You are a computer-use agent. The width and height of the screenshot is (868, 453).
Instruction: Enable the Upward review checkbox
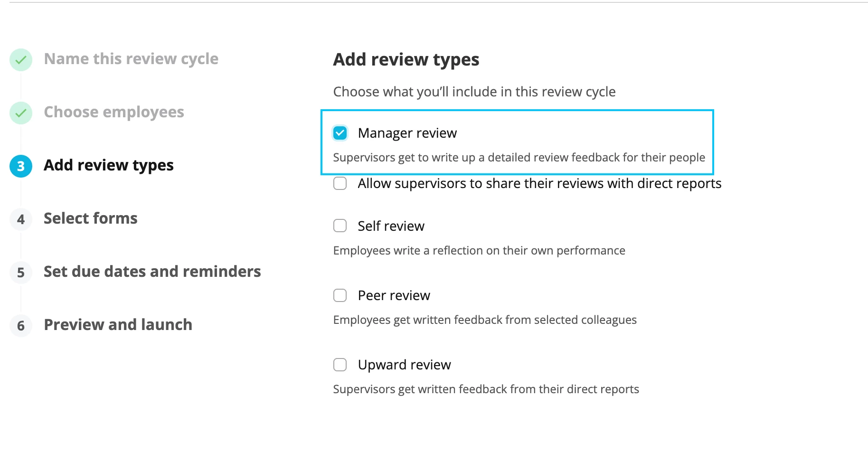(340, 365)
